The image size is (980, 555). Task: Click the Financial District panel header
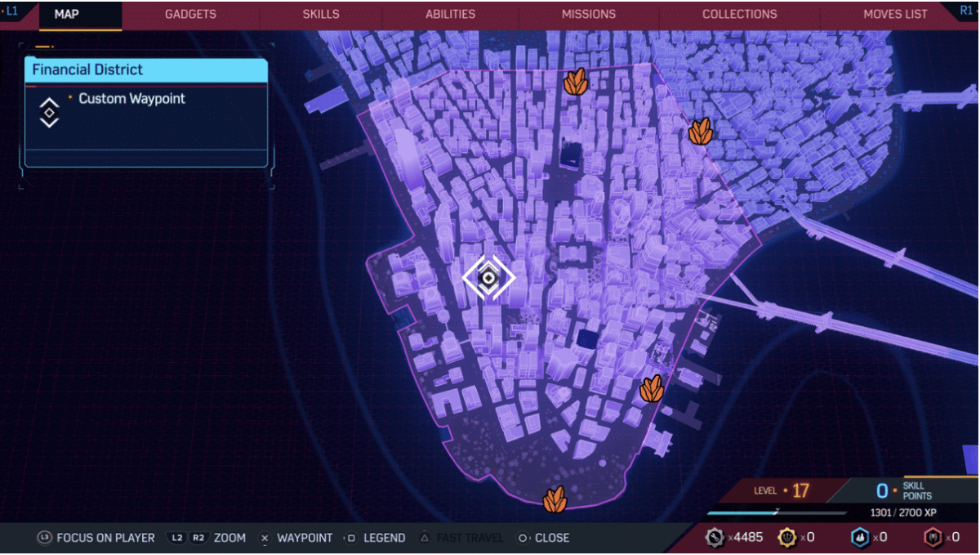click(146, 69)
